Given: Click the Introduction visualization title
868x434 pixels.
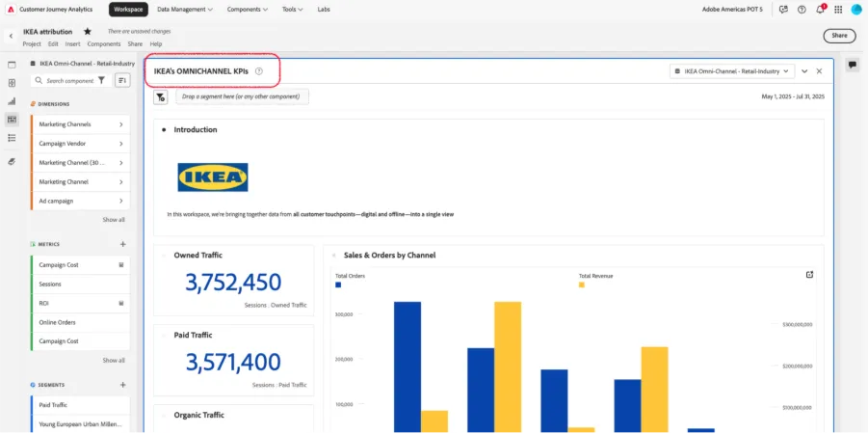Looking at the screenshot, I should point(196,129).
